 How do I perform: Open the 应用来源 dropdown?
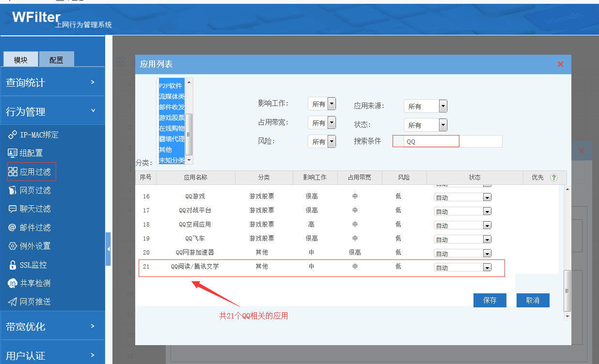(x=442, y=106)
